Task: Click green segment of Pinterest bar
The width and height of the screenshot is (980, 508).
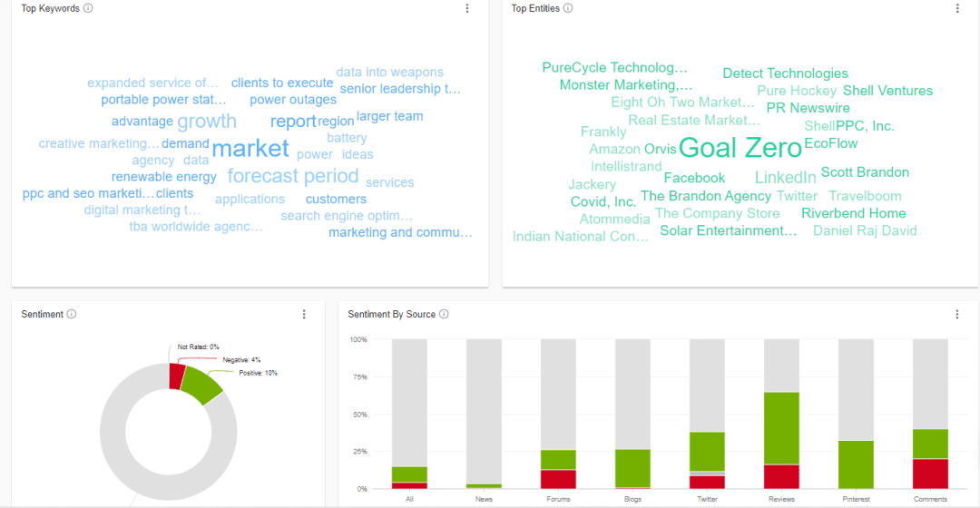Action: [856, 464]
